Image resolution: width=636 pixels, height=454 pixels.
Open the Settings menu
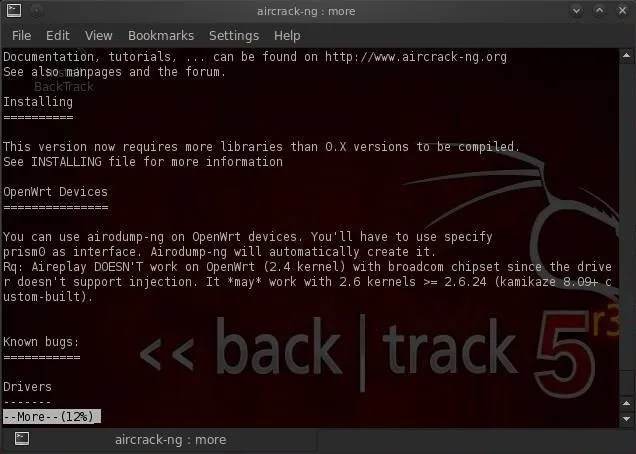(x=234, y=36)
